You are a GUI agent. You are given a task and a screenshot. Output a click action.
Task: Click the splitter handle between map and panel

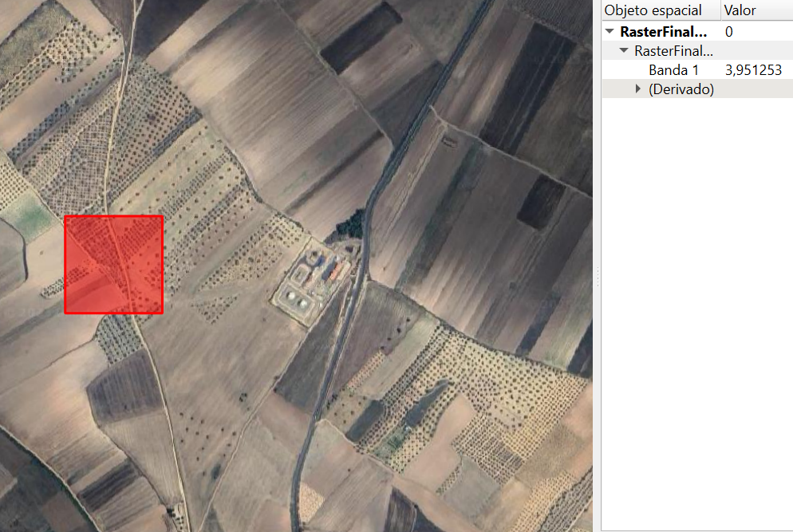[x=597, y=275]
